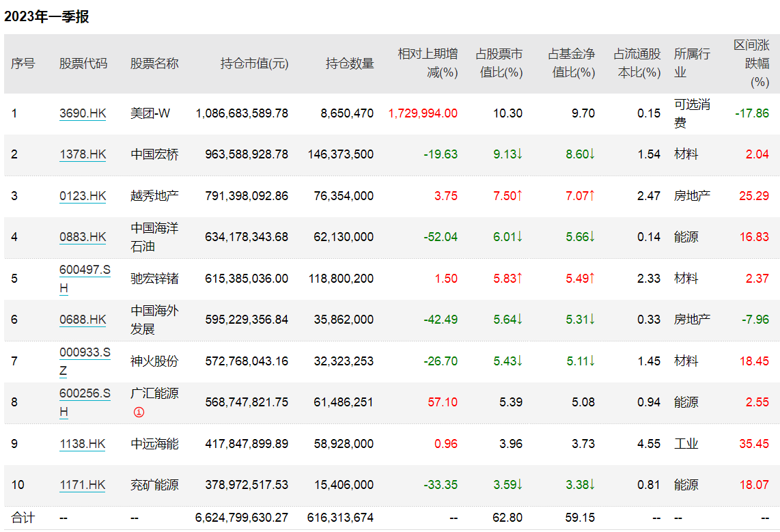
Task: Click the up arrow beside 7.50
Action: (520, 196)
